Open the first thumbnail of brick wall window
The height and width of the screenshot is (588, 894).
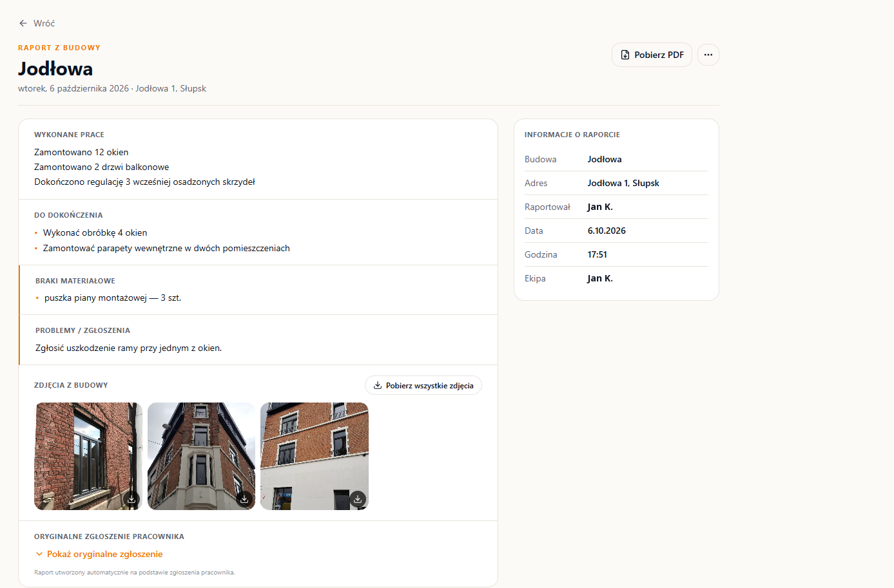88,456
